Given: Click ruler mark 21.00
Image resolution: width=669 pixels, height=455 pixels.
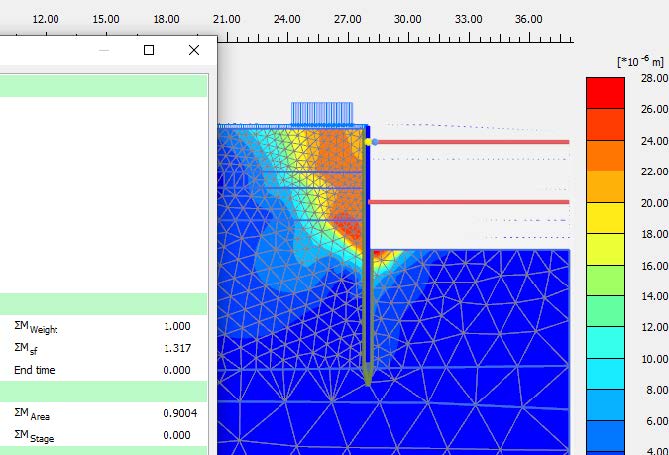Looking at the screenshot, I should tap(227, 19).
